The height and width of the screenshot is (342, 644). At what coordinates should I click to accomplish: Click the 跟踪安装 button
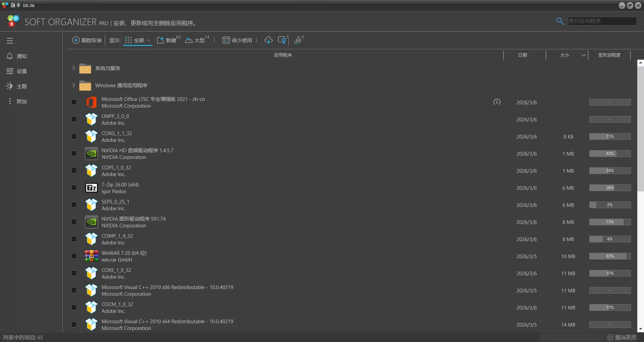click(87, 41)
